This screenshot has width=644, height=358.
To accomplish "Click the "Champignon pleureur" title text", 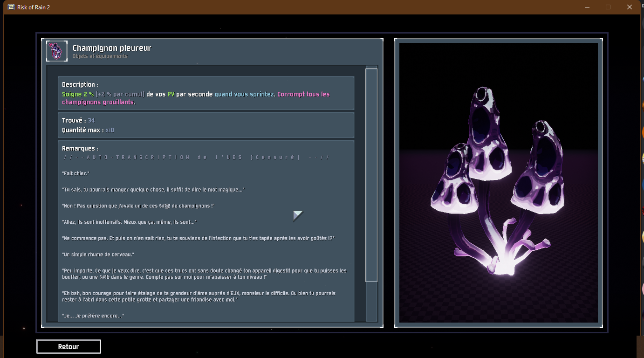I will [x=112, y=48].
